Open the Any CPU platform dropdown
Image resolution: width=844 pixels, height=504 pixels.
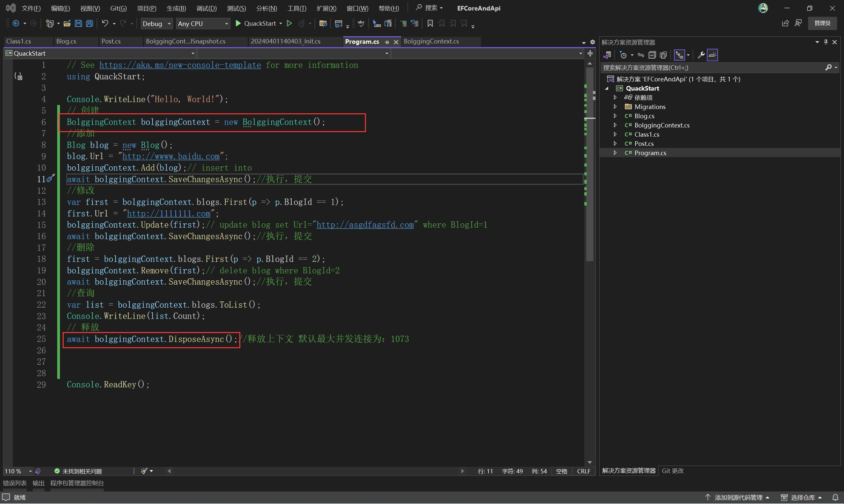pos(202,23)
